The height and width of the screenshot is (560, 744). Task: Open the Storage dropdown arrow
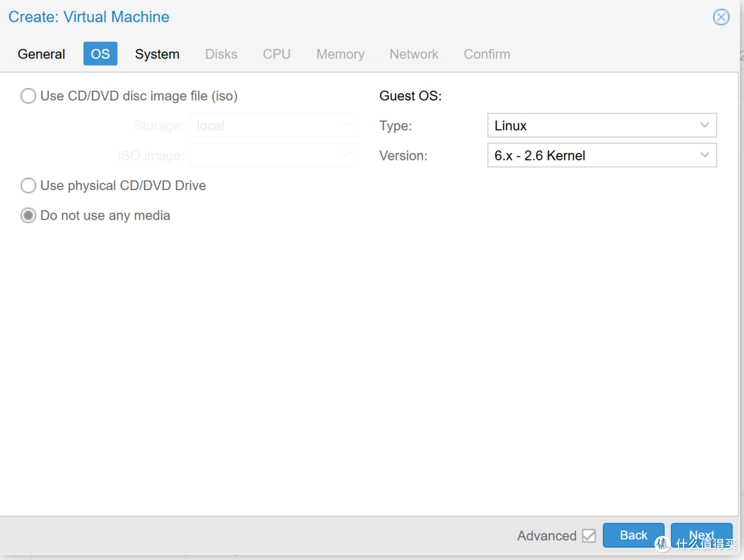click(346, 125)
